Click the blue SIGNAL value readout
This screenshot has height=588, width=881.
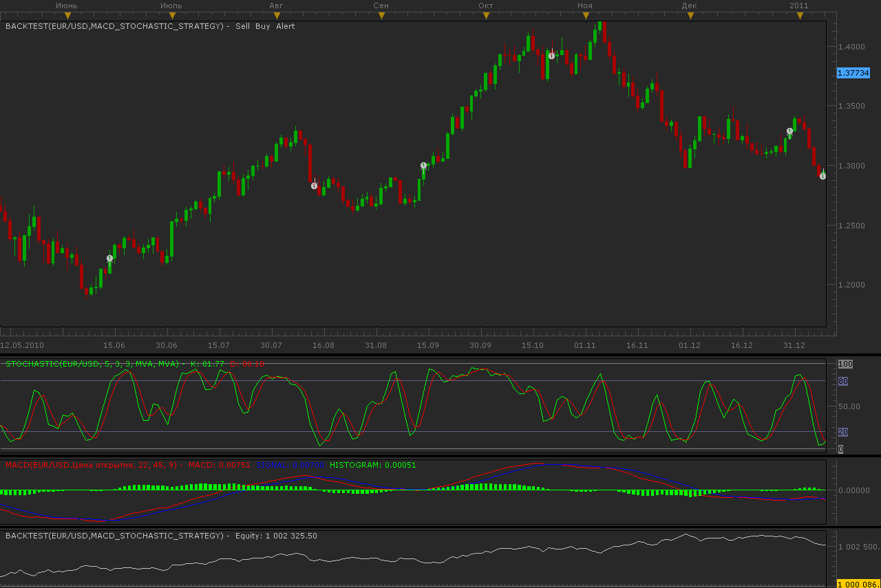coord(290,465)
